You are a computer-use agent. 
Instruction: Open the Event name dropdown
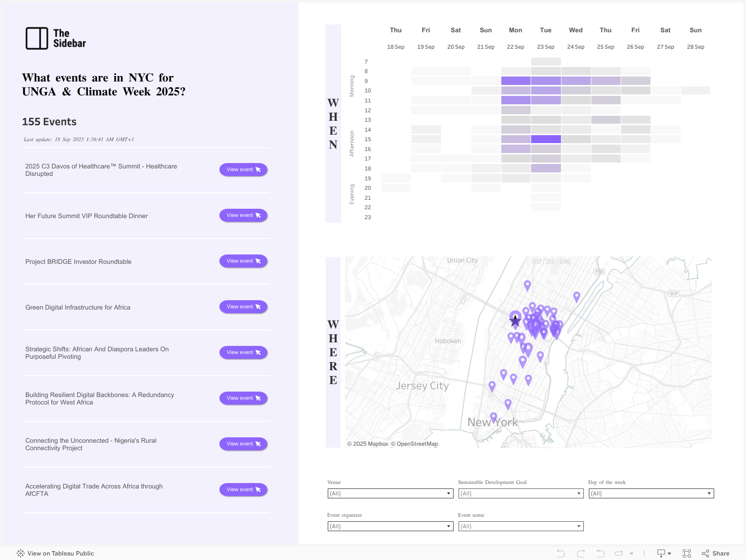(521, 526)
